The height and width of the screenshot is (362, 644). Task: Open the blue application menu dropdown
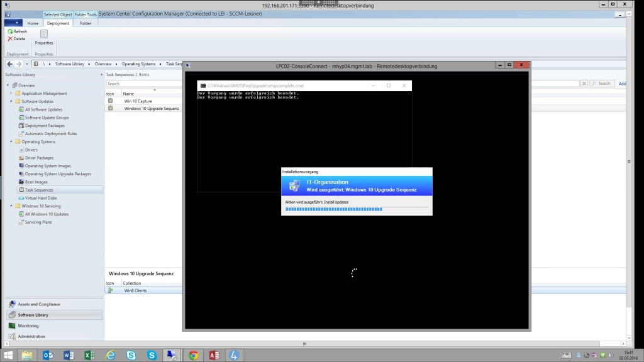(13, 23)
